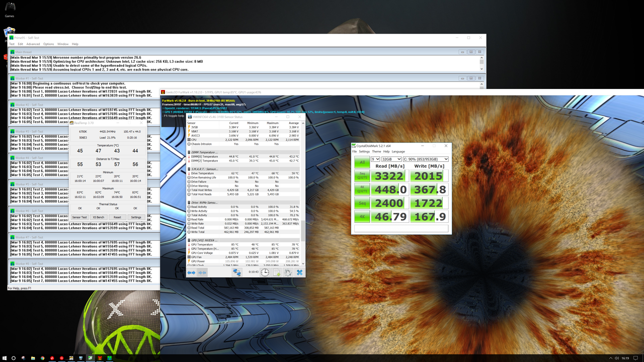The height and width of the screenshot is (362, 644).
Task: Click the Windows Start button
Action: [5, 358]
